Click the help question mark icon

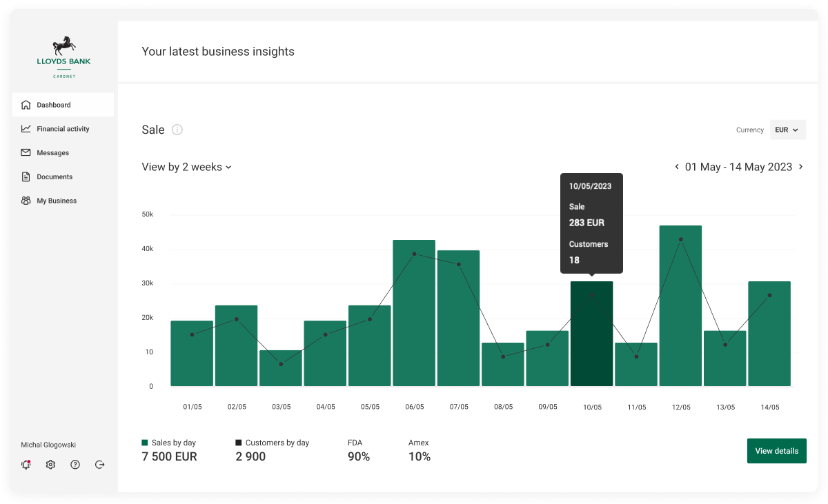75,465
